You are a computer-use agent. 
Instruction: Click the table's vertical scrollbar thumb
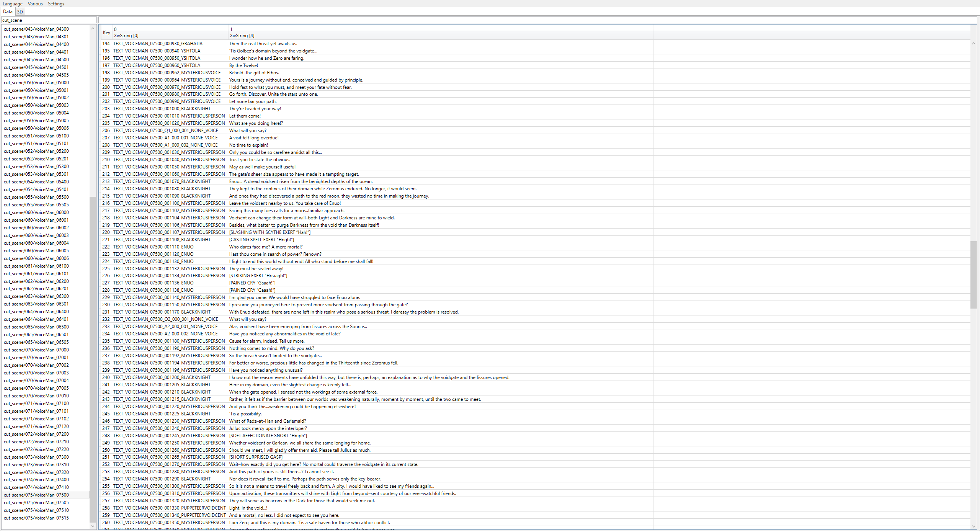(973, 274)
